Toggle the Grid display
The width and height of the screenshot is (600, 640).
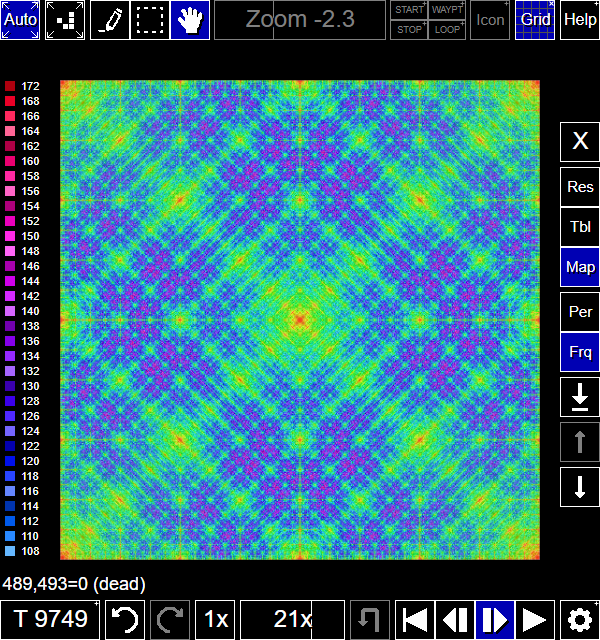(535, 20)
